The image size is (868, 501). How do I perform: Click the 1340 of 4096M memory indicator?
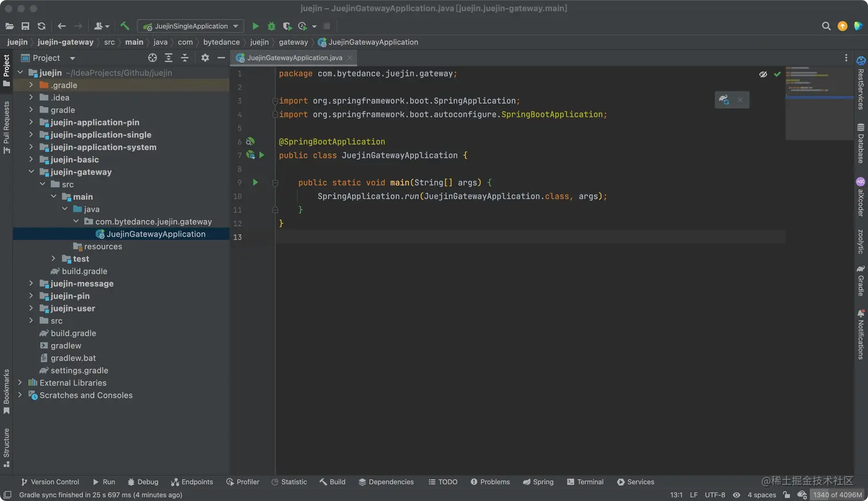click(x=838, y=495)
